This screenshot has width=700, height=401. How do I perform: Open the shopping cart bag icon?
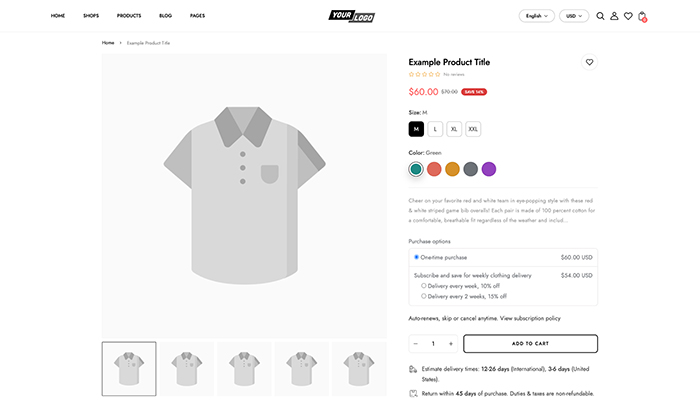point(642,16)
